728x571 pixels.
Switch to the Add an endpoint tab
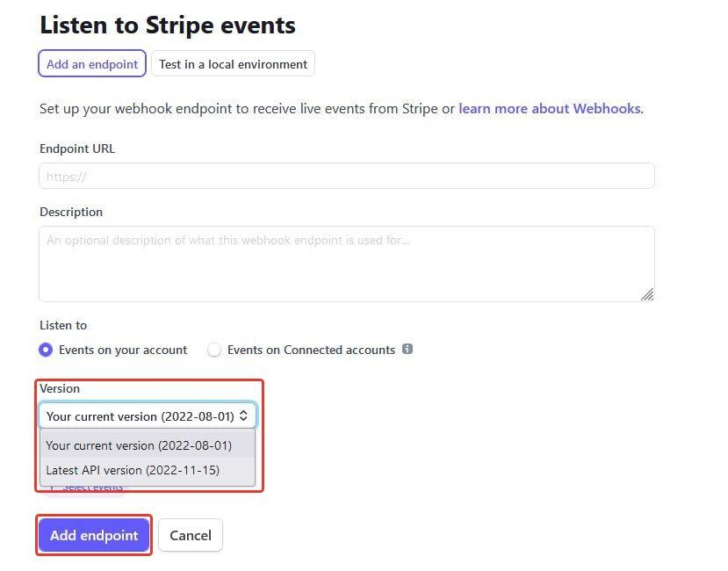[92, 63]
